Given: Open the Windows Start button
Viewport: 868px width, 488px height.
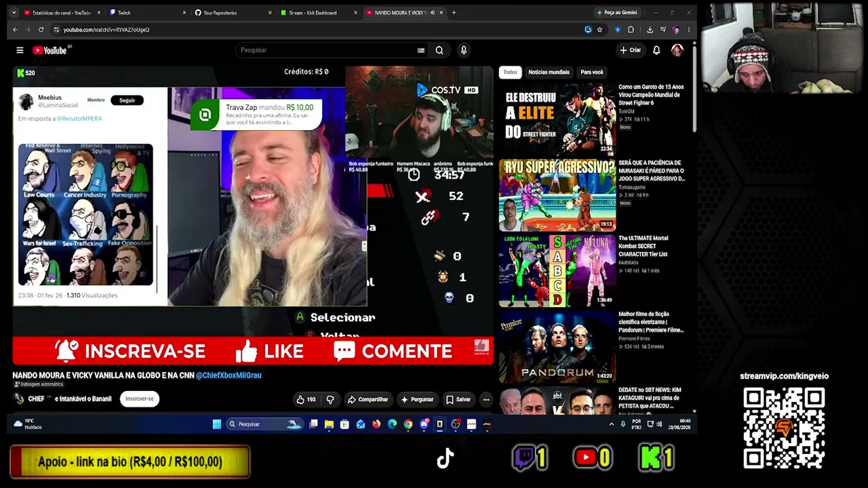Looking at the screenshot, I should click(217, 424).
